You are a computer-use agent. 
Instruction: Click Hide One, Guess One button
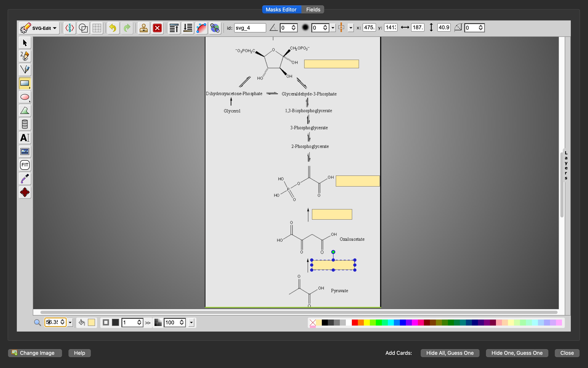tap(517, 353)
